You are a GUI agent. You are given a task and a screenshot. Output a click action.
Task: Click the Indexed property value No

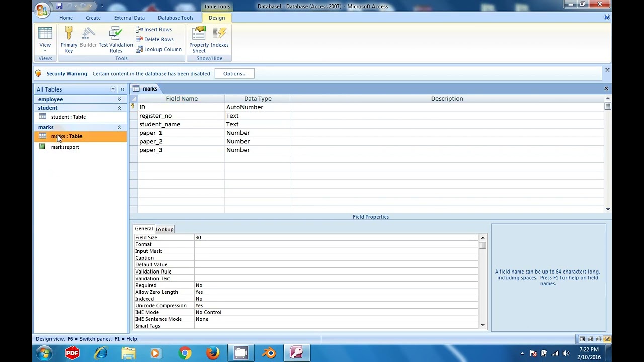click(x=336, y=299)
